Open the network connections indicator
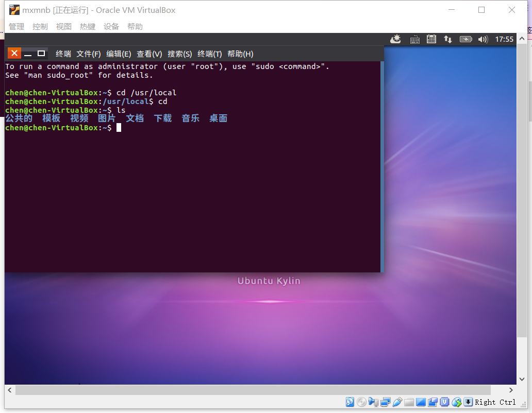 [x=448, y=39]
